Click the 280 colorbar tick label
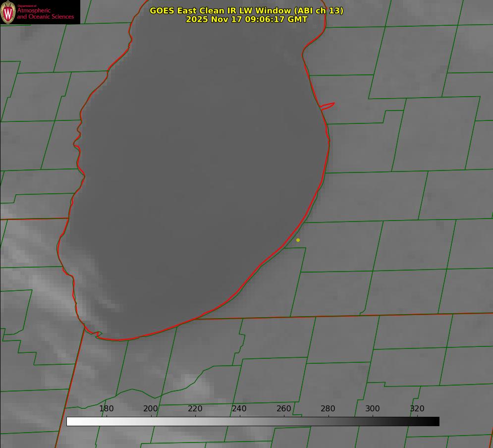This screenshot has height=448, width=493. [328, 409]
